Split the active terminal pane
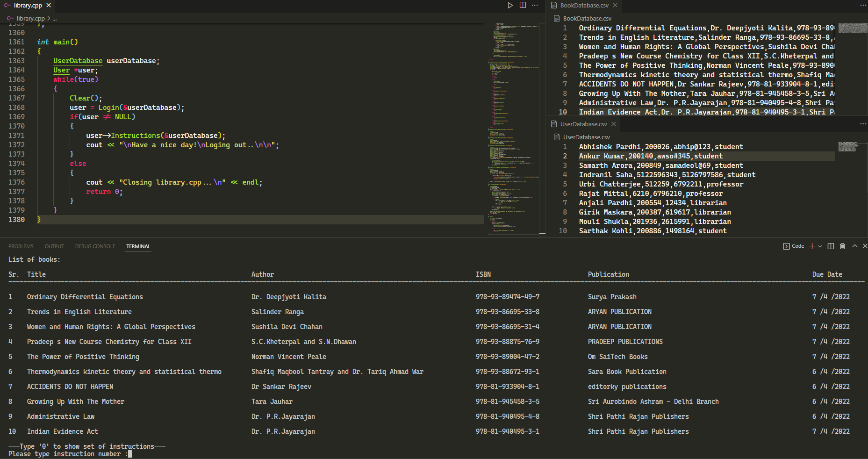 (830, 246)
